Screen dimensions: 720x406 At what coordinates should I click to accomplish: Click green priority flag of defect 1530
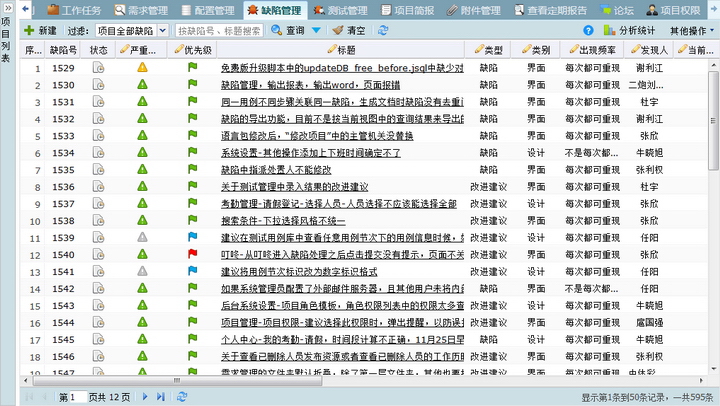pyautogui.click(x=192, y=84)
